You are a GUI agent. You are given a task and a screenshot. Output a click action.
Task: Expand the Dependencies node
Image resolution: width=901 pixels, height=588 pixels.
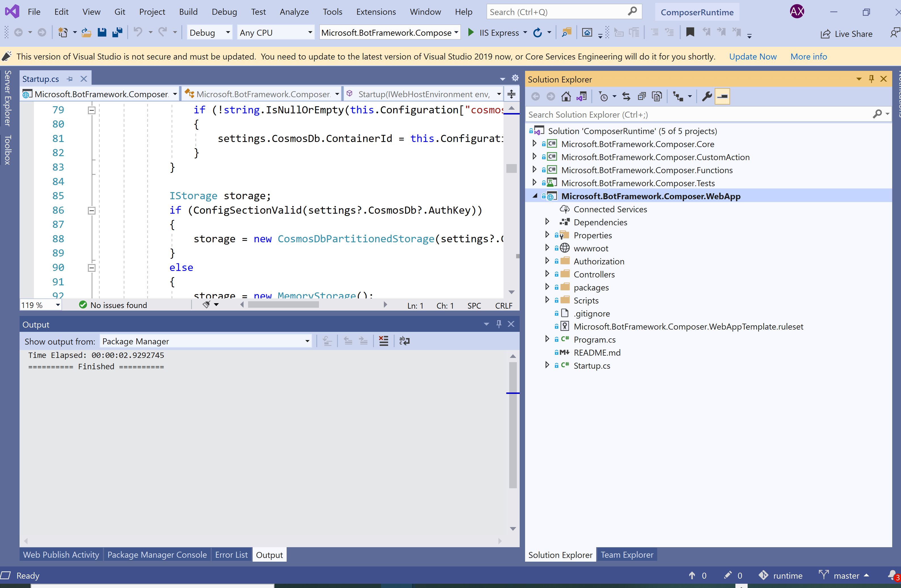coord(547,221)
